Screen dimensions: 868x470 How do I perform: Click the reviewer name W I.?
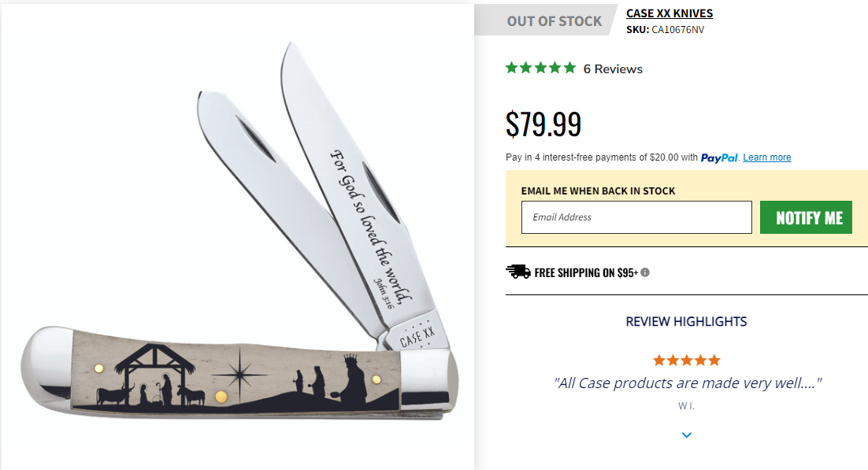click(x=686, y=406)
